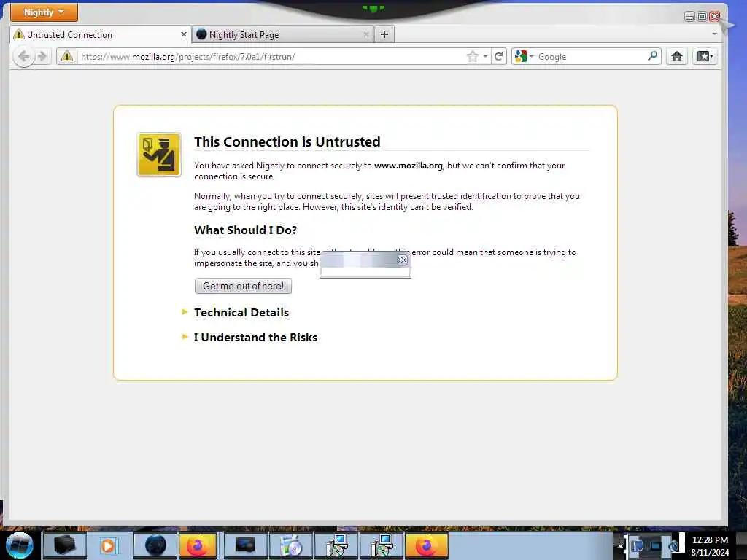Click the What Should I Do? heading

tap(245, 230)
